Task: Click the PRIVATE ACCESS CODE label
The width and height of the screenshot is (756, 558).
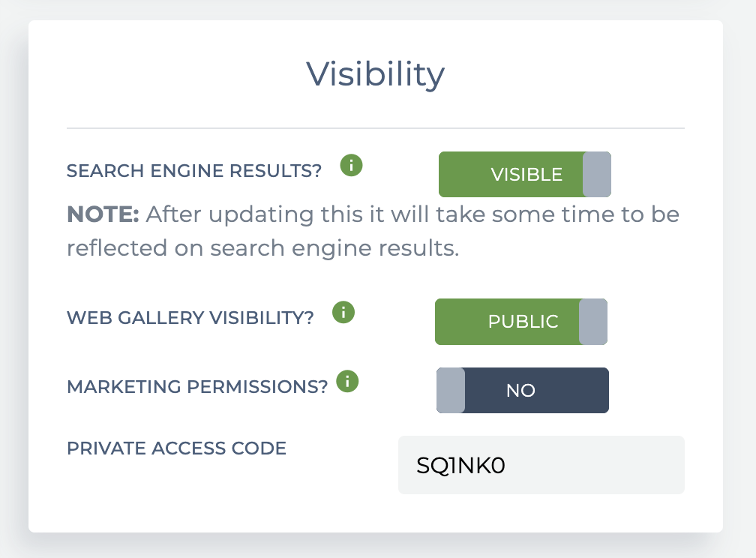Action: click(x=176, y=448)
